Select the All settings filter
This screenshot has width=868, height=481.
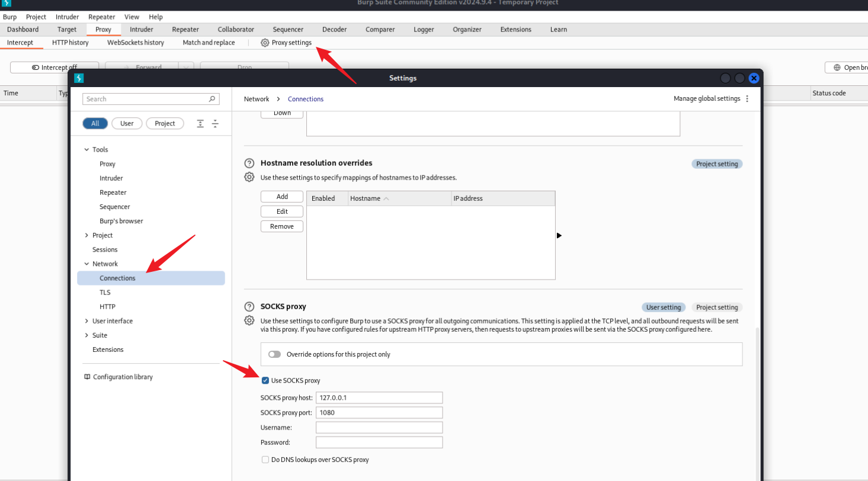(95, 123)
